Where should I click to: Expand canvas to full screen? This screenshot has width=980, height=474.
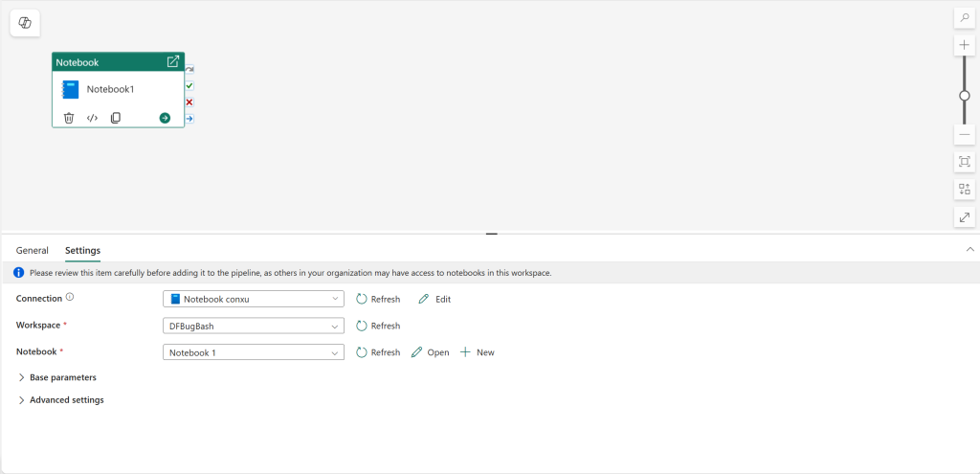(965, 216)
